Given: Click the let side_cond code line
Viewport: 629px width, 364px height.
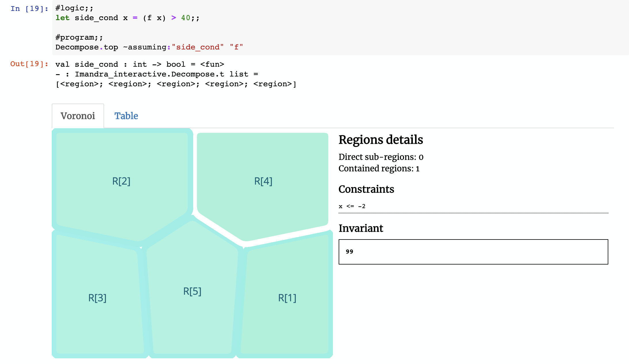Looking at the screenshot, I should coord(127,18).
